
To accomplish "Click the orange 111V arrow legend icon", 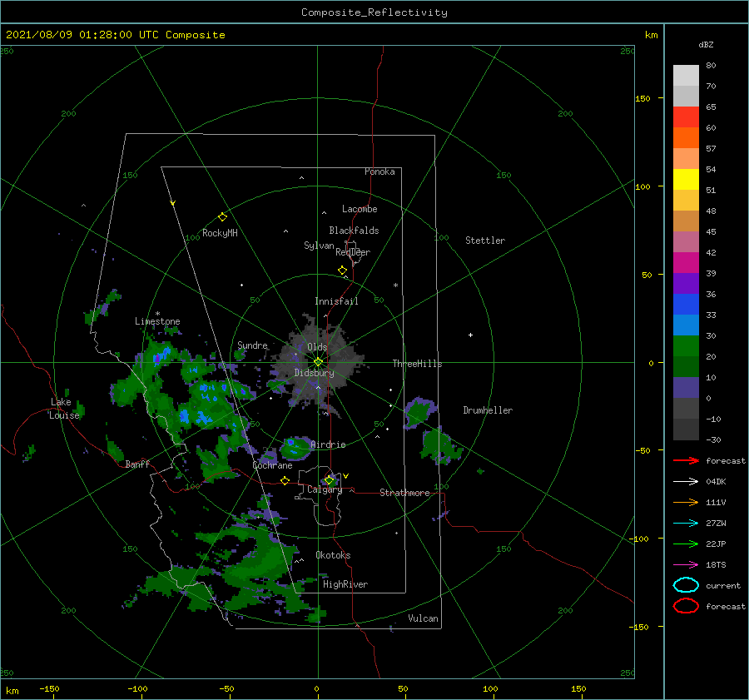I will (686, 502).
